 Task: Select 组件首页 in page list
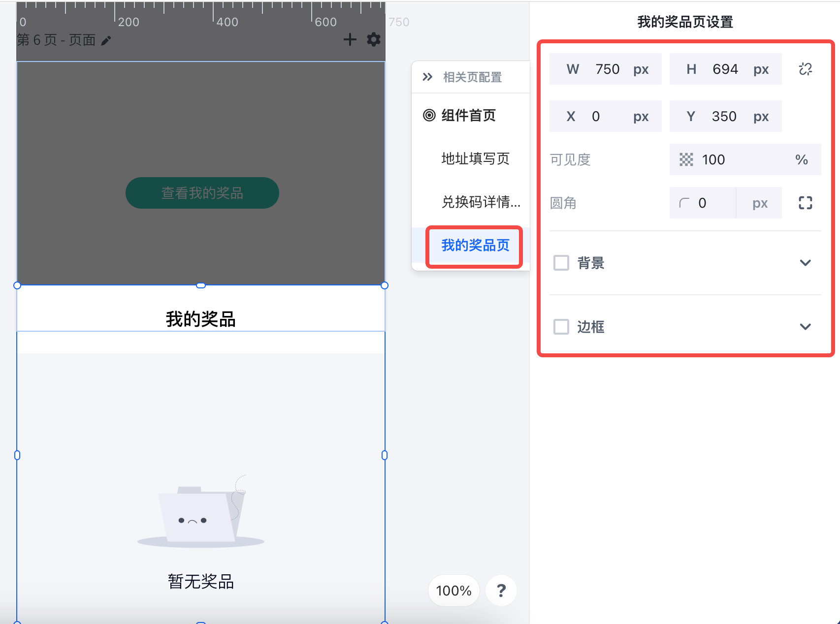[x=468, y=115]
